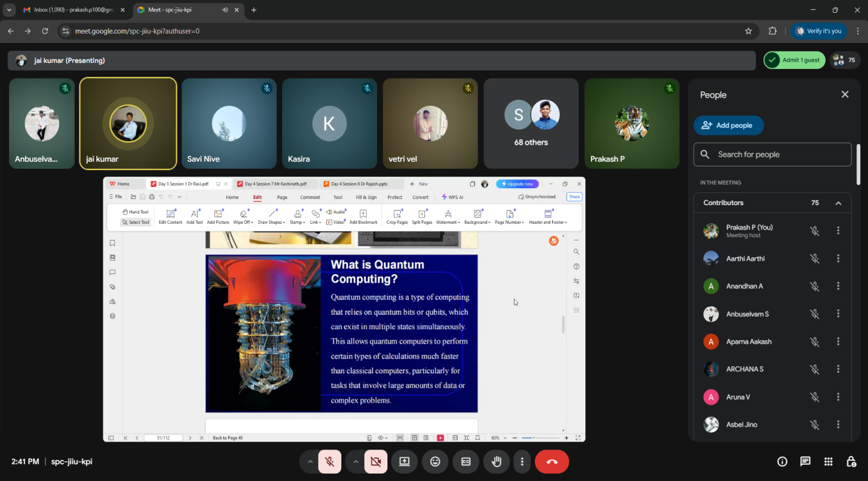Click mute icon next to Anandhan A
This screenshot has height=481, width=868.
(x=815, y=286)
